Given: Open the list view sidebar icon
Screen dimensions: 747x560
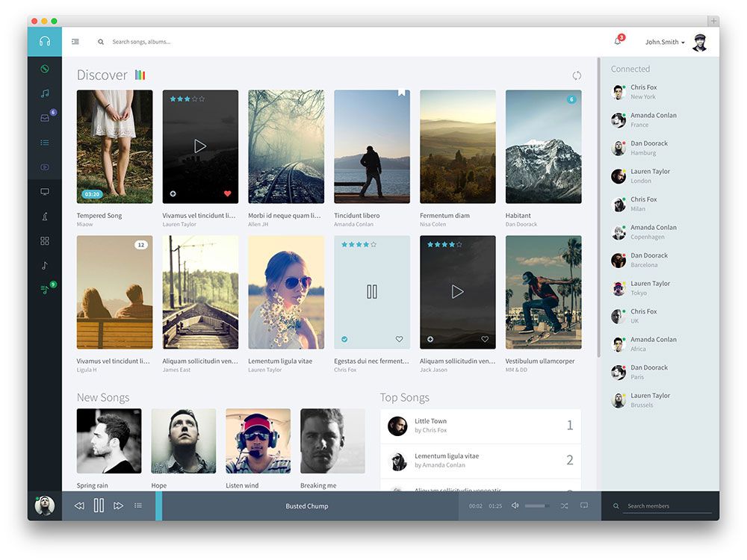Looking at the screenshot, I should (45, 143).
